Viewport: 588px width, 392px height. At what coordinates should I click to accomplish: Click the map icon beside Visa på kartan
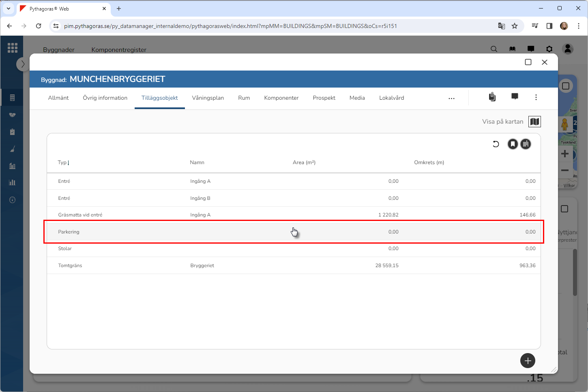tap(534, 122)
